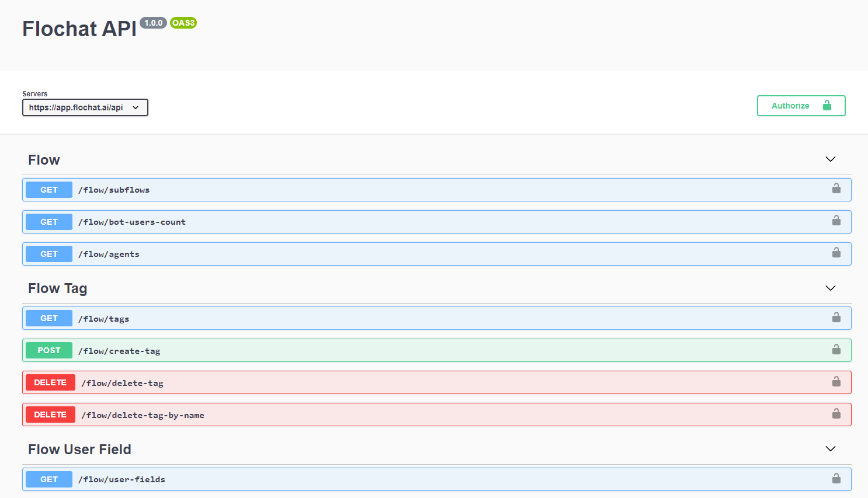Click the Flow User Field section heading
Image resolution: width=868 pixels, height=498 pixels.
click(x=79, y=450)
